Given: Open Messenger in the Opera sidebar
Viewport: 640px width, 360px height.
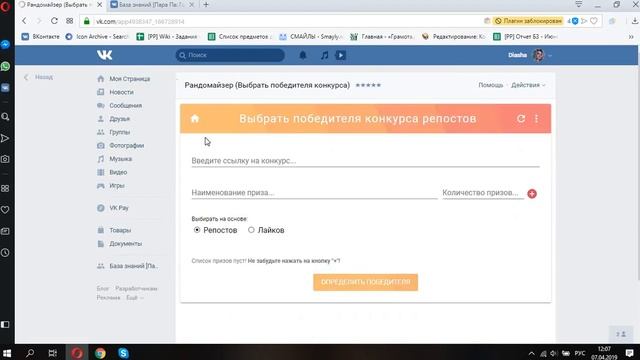Looking at the screenshot, I should [5, 44].
